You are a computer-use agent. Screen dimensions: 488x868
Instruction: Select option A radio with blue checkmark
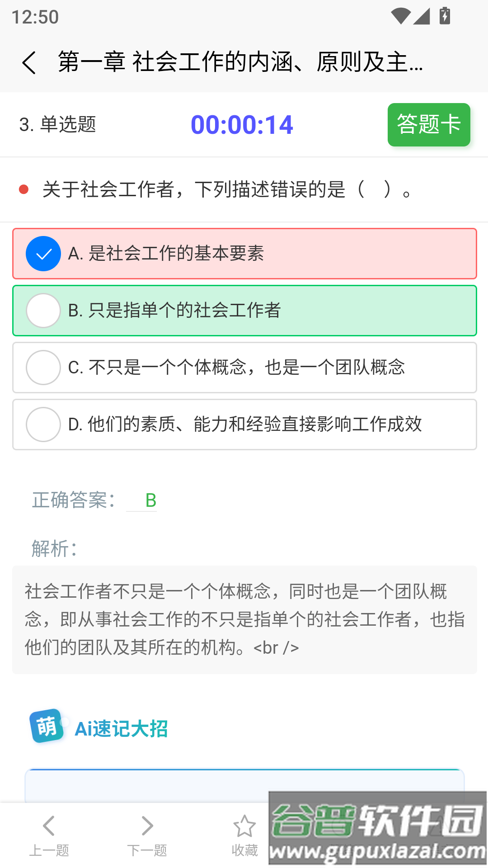pos(43,254)
